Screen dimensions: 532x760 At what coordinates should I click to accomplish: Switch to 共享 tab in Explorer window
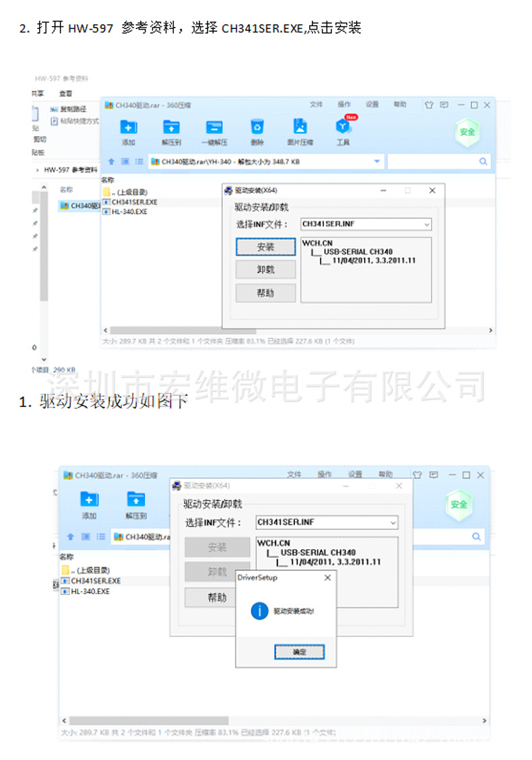tap(37, 93)
